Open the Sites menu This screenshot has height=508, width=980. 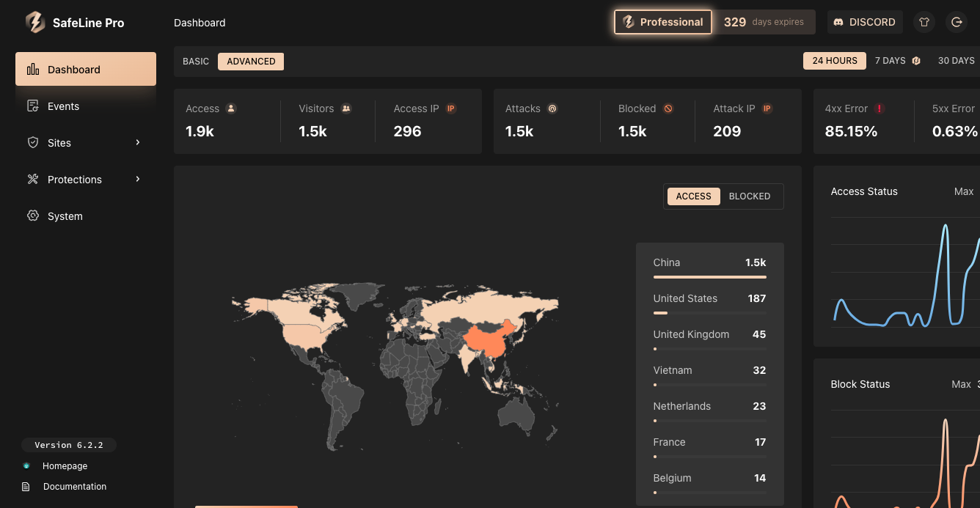pos(86,143)
